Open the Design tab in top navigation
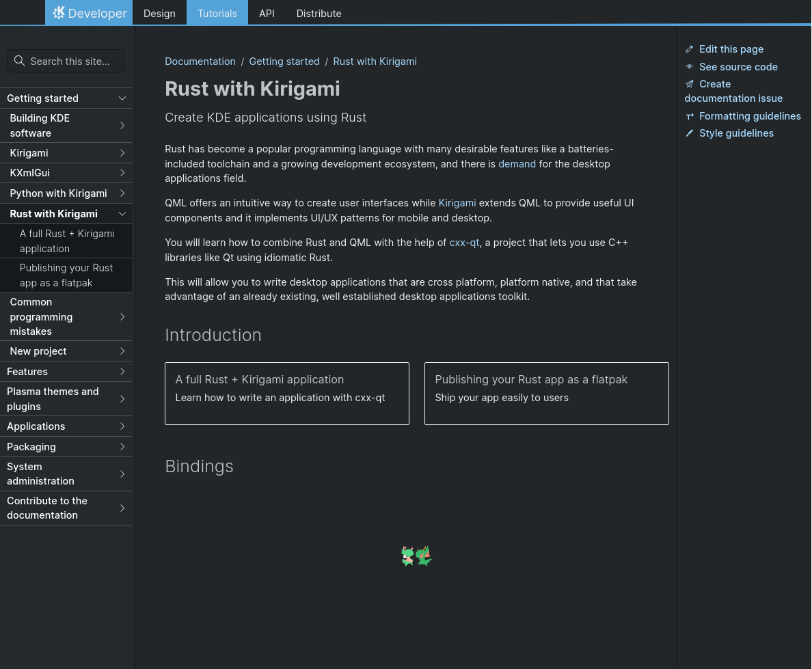This screenshot has height=669, width=812. tap(159, 13)
